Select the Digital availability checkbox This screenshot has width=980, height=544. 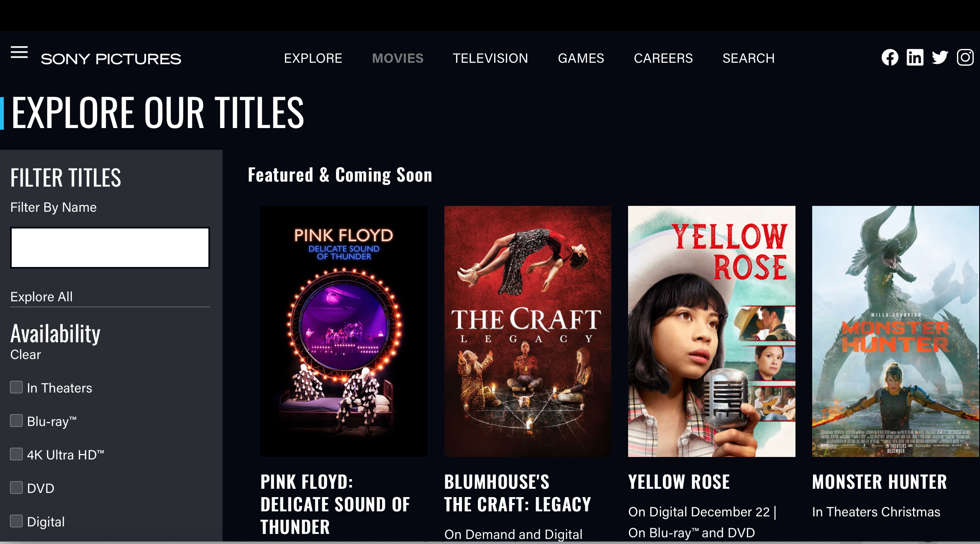point(16,521)
